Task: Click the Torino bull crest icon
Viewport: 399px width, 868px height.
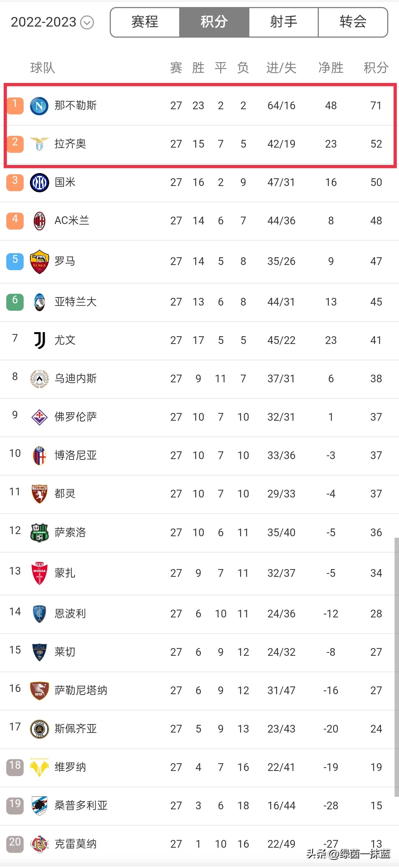Action: pyautogui.click(x=39, y=494)
